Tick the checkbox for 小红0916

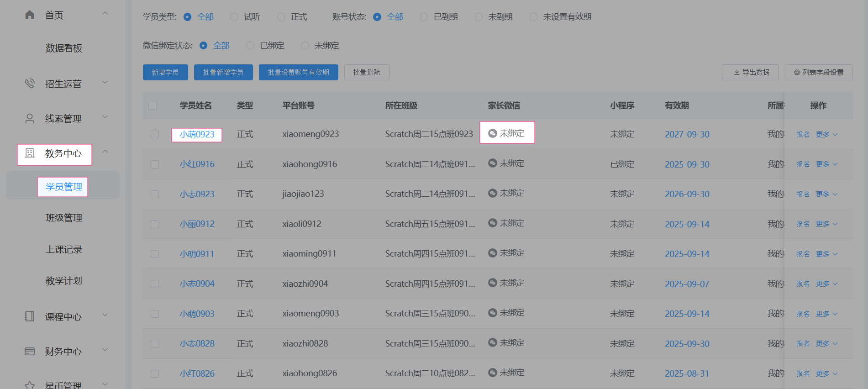point(155,164)
